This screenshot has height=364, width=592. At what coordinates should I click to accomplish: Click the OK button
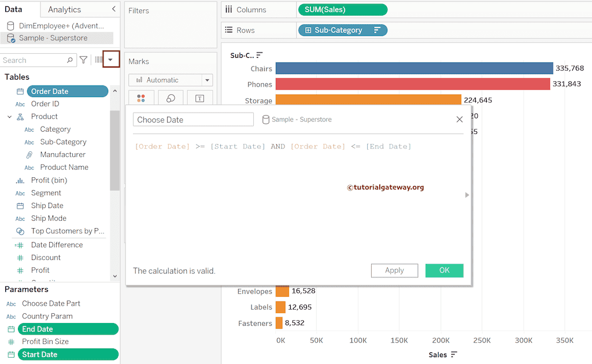tap(445, 270)
